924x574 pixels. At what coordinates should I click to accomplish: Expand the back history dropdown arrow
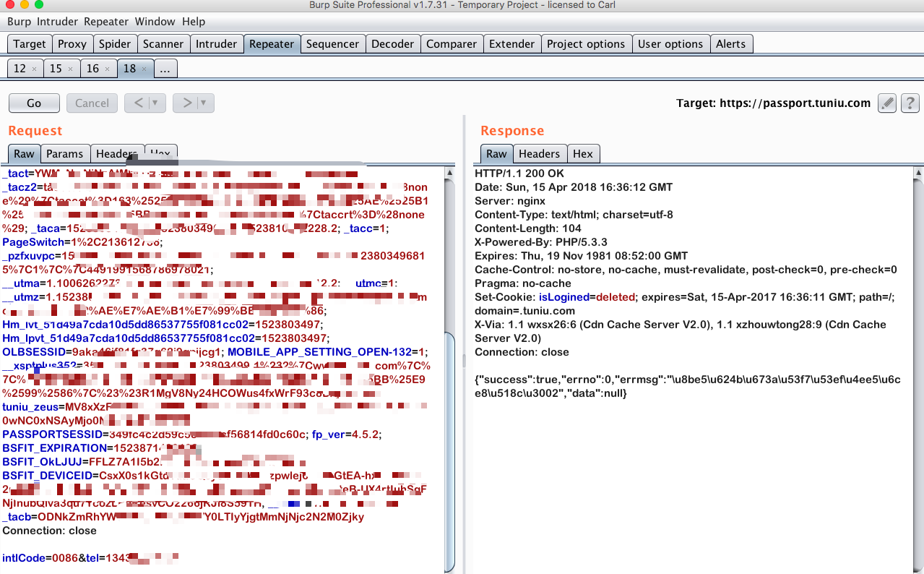click(156, 103)
